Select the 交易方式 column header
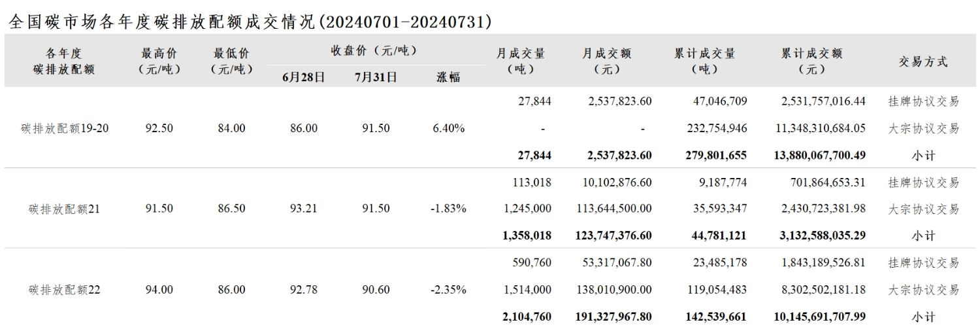This screenshot has height=335, width=980. [x=923, y=62]
